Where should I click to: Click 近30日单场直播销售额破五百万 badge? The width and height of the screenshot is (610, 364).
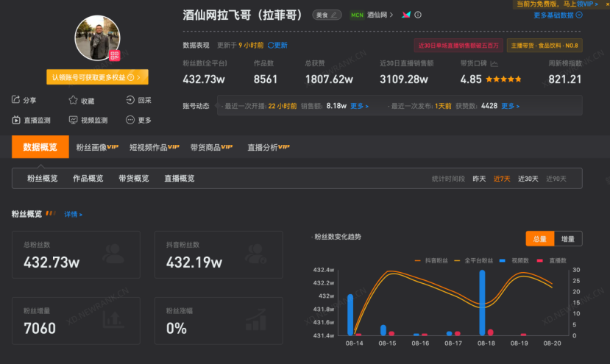click(458, 46)
